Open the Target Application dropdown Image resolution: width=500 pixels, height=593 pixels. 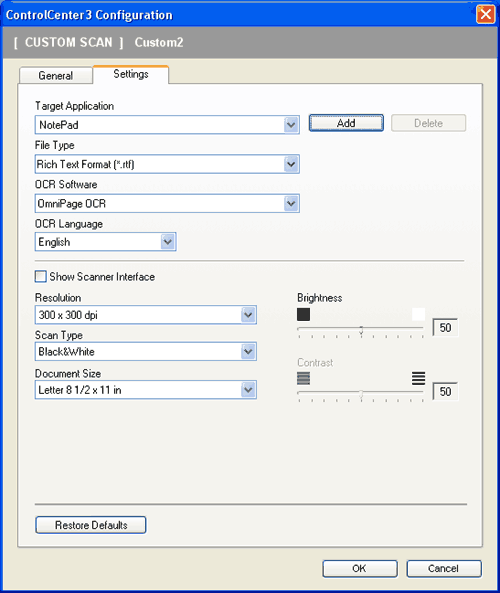[291, 125]
